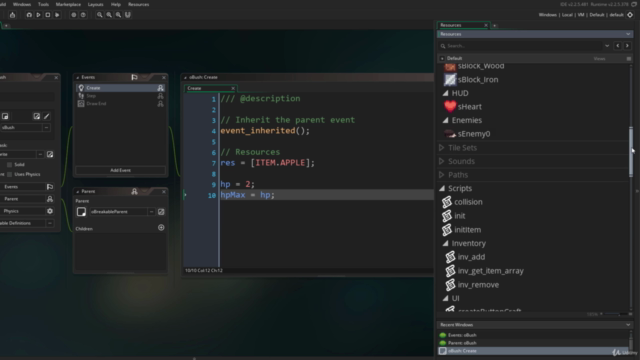Click the edit image pencil icon

tap(47, 116)
